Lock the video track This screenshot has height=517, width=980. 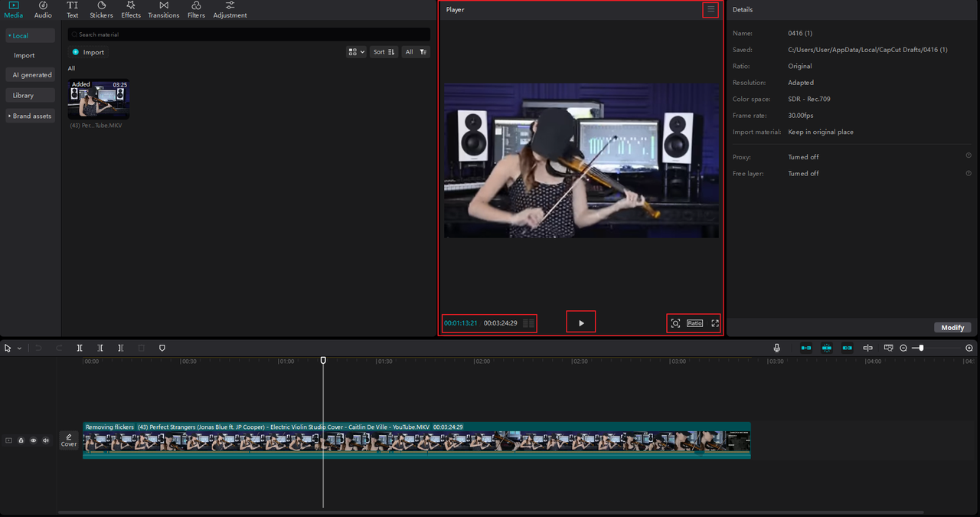[21, 440]
